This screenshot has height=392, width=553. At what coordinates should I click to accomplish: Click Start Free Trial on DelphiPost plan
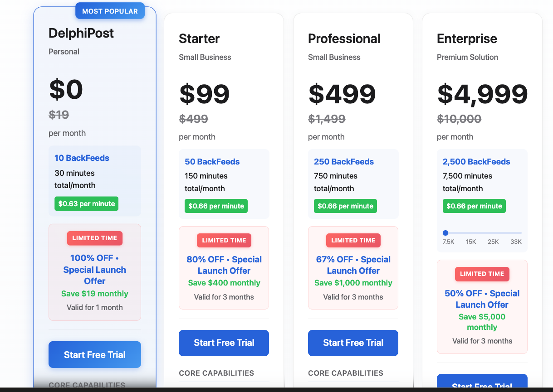(x=95, y=354)
